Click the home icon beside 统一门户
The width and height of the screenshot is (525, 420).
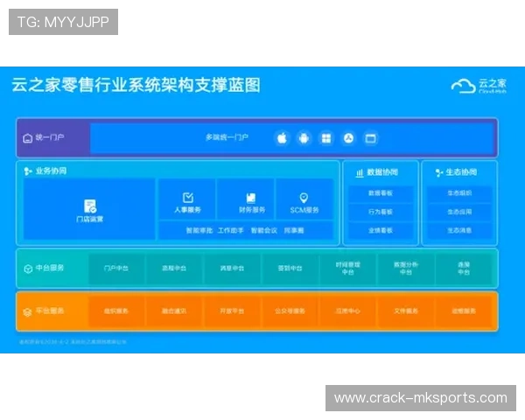click(x=27, y=138)
